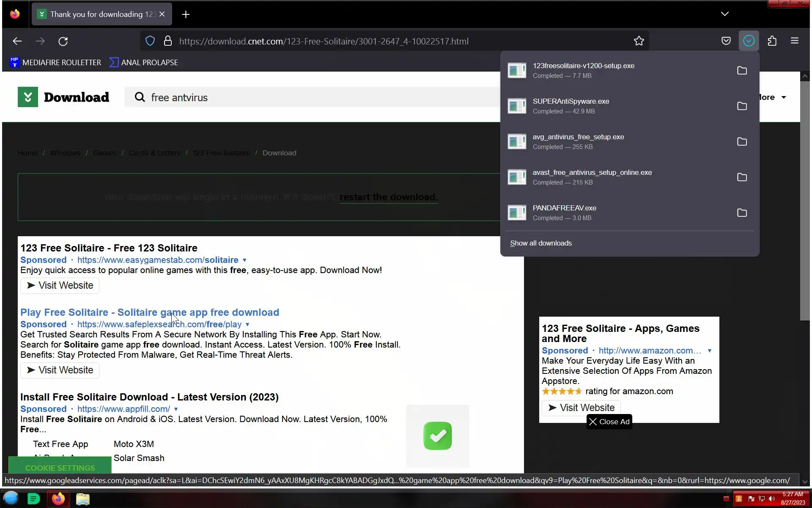
Task: Click the Save to Pocket icon
Action: pos(726,41)
